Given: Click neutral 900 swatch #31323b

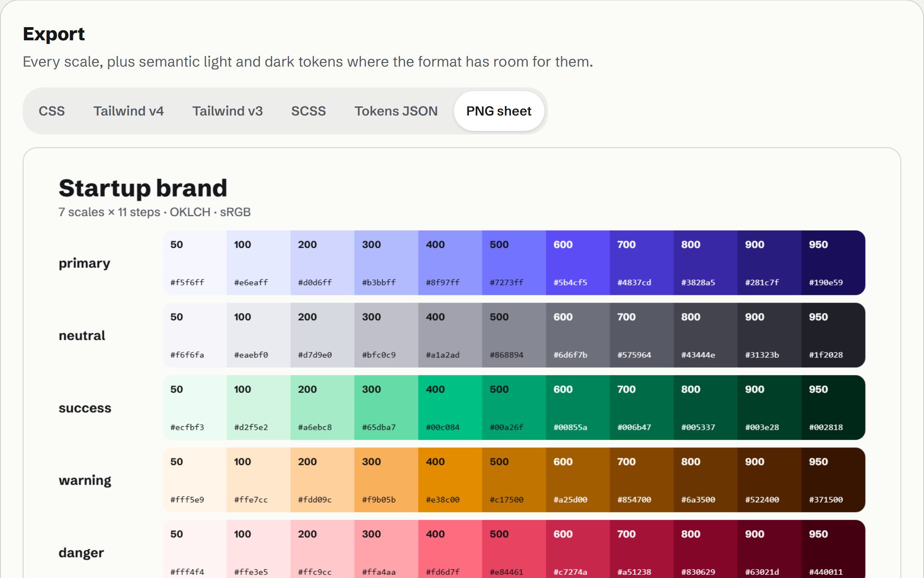Looking at the screenshot, I should 770,335.
